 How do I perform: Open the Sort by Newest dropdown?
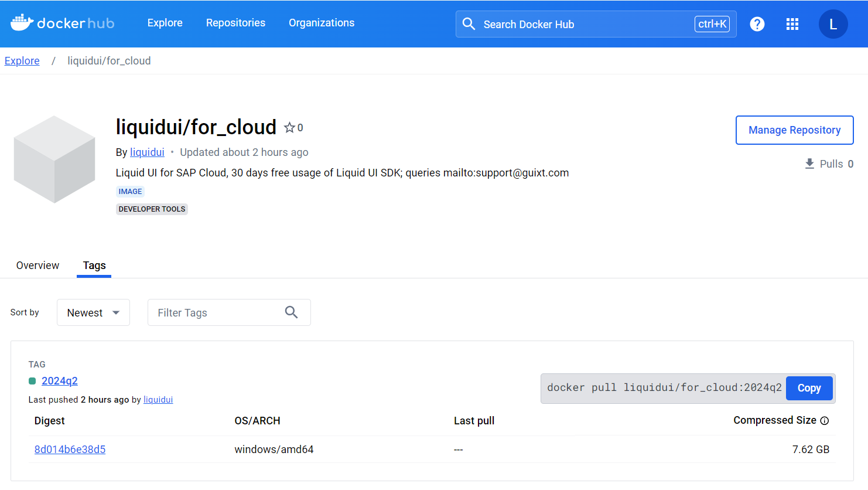point(93,312)
